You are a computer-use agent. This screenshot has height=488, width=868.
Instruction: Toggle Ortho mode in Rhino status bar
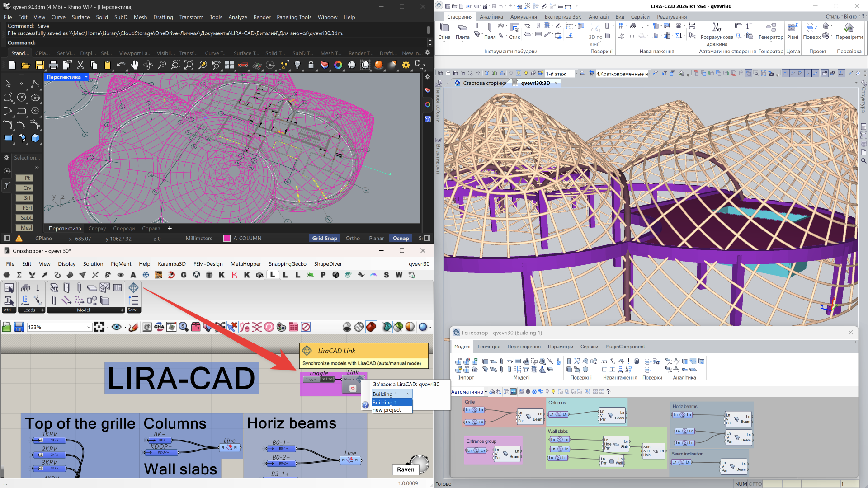pos(353,238)
